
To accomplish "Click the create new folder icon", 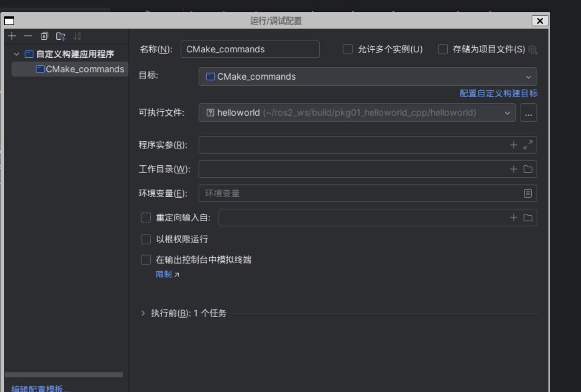I will (x=61, y=36).
